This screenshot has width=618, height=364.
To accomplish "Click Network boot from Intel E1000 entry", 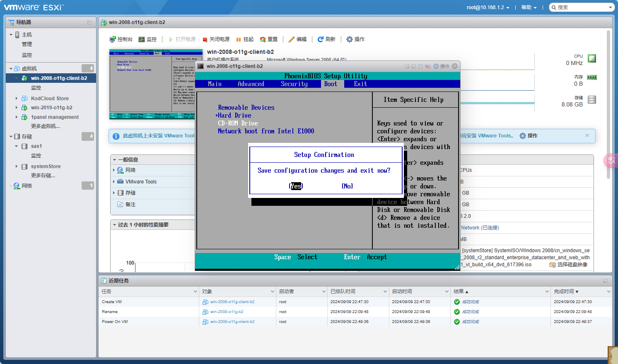I will tap(266, 131).
